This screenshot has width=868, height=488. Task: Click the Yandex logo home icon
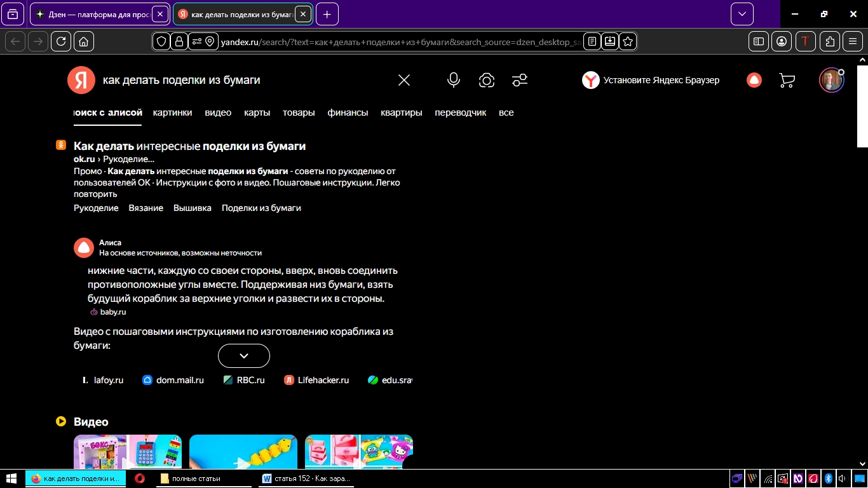pyautogui.click(x=81, y=80)
